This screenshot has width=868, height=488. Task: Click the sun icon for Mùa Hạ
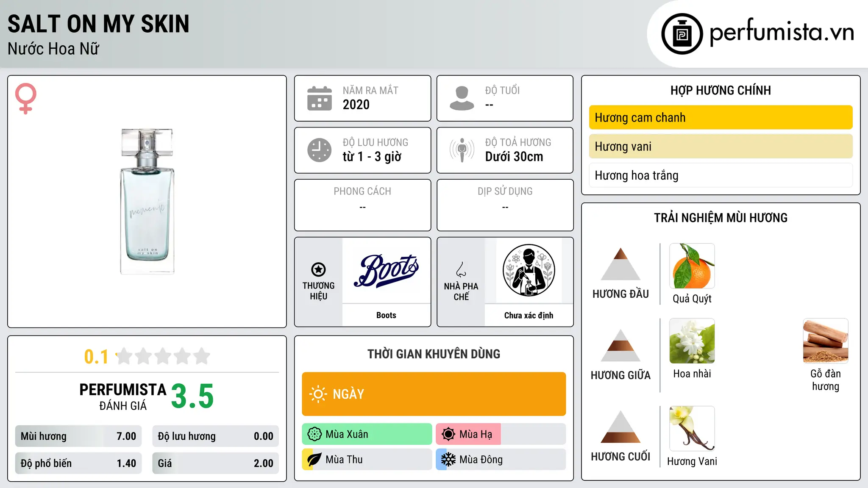click(x=448, y=434)
